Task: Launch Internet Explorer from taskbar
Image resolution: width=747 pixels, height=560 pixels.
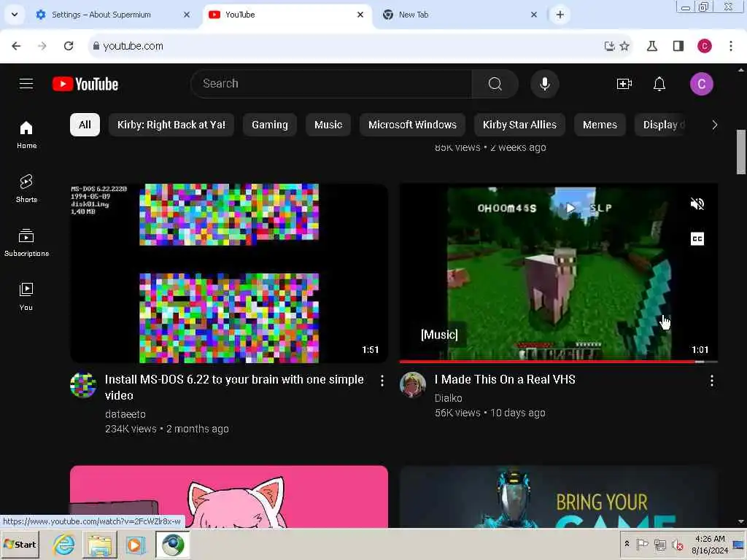Action: 64,544
